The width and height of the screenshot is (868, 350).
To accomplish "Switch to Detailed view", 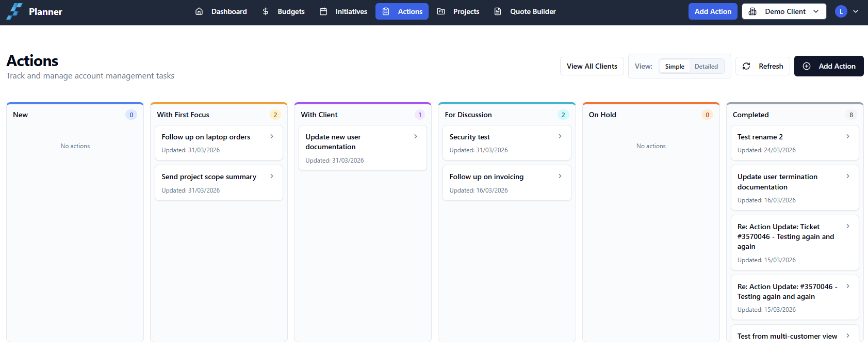I will tap(706, 66).
